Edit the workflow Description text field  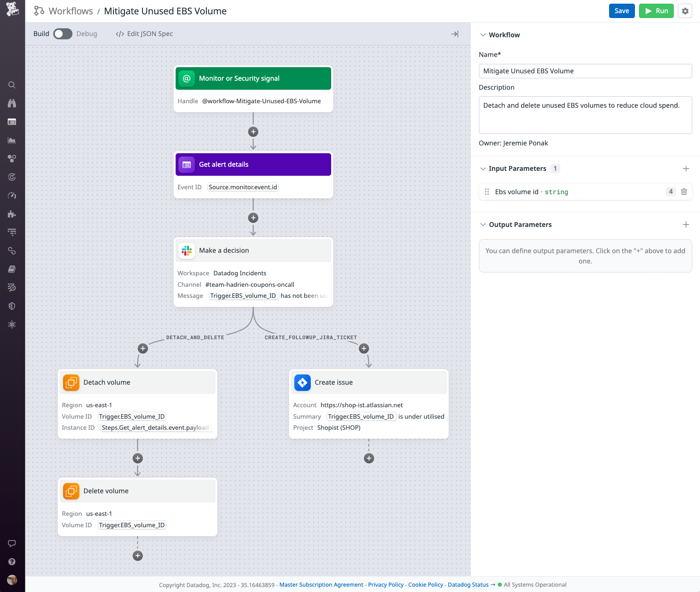[585, 115]
